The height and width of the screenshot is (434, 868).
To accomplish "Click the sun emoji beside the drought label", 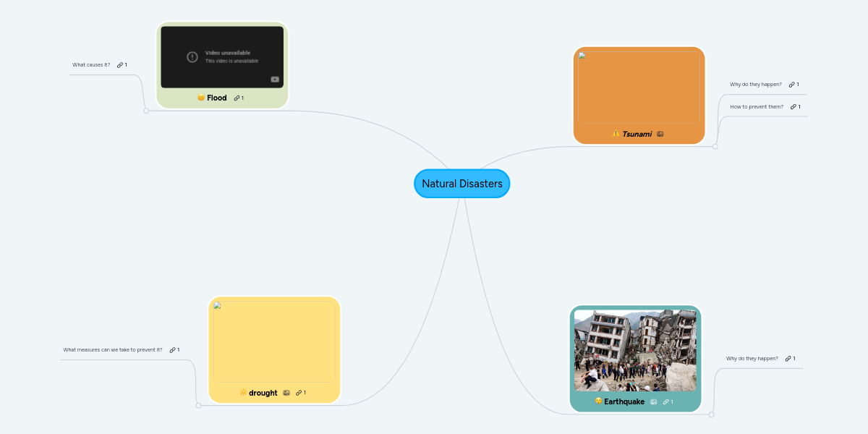I will 243,393.
